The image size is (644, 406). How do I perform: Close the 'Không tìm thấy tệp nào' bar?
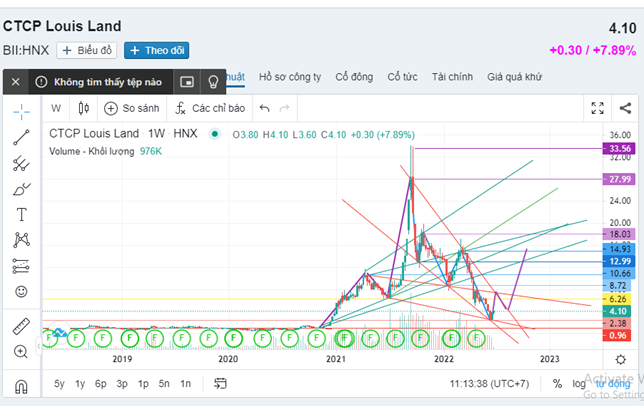pos(16,82)
